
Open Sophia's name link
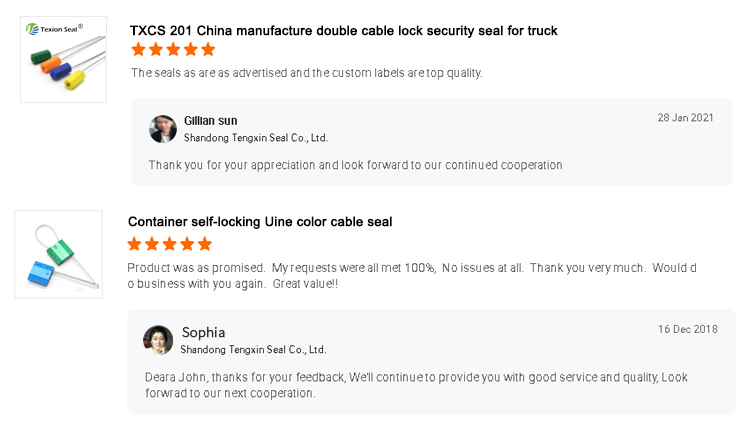point(203,332)
